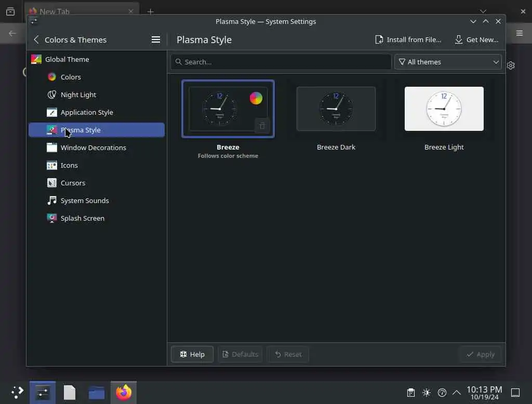
Task: Open Application Style settings
Action: 96,112
